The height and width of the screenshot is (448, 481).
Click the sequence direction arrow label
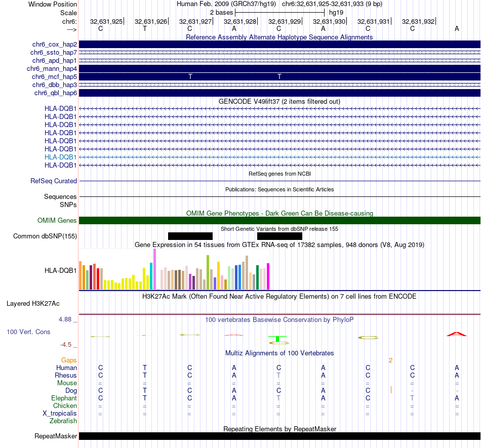[71, 29]
